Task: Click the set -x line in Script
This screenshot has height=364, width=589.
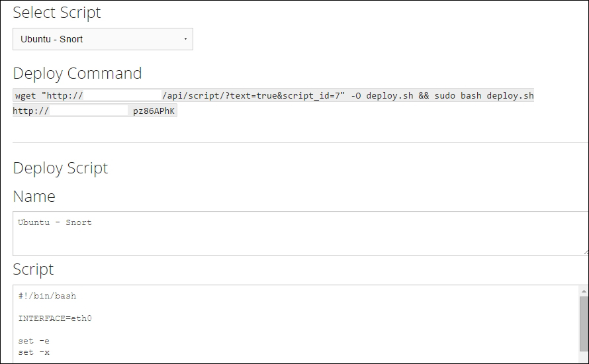Action: pos(34,352)
